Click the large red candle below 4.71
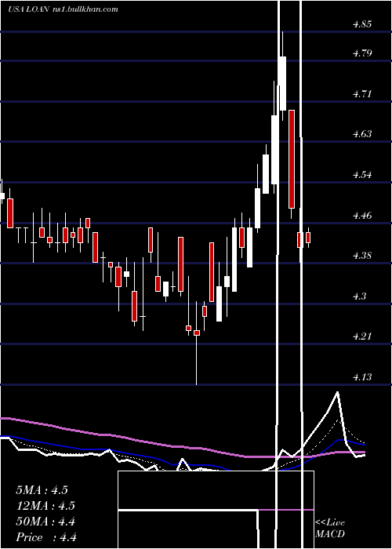This screenshot has height=549, width=392. [x=291, y=159]
